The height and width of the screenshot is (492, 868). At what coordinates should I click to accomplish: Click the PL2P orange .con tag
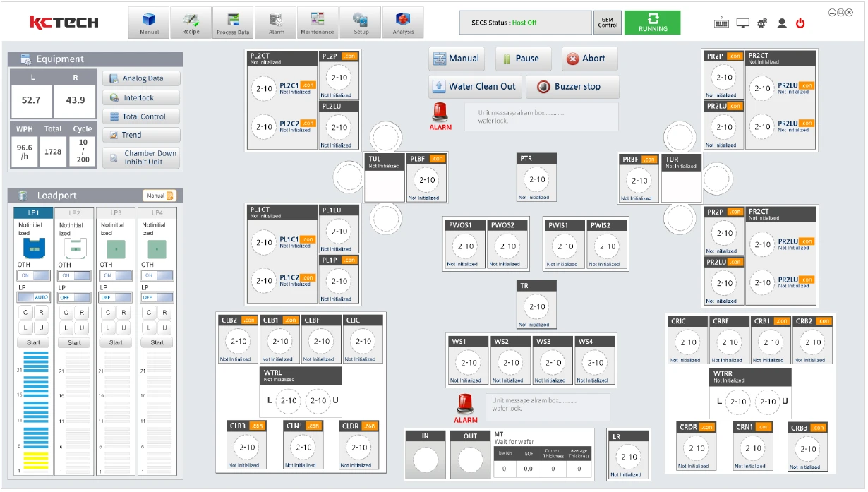(x=349, y=56)
